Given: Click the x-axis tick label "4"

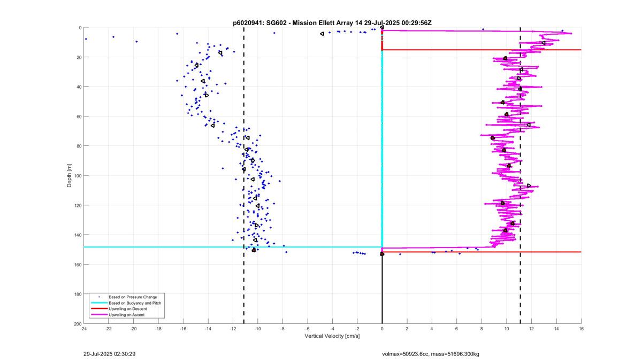Looking at the screenshot, I should point(432,329).
